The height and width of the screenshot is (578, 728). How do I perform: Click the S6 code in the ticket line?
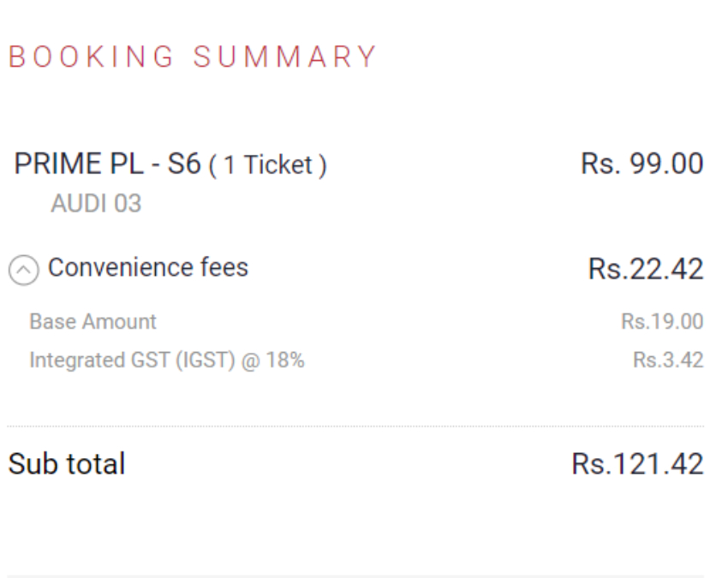pos(184,165)
